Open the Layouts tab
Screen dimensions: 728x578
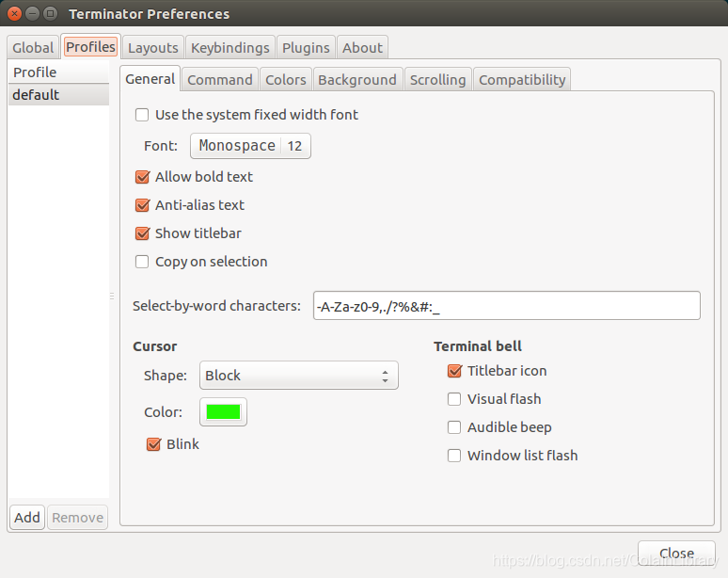[153, 47]
